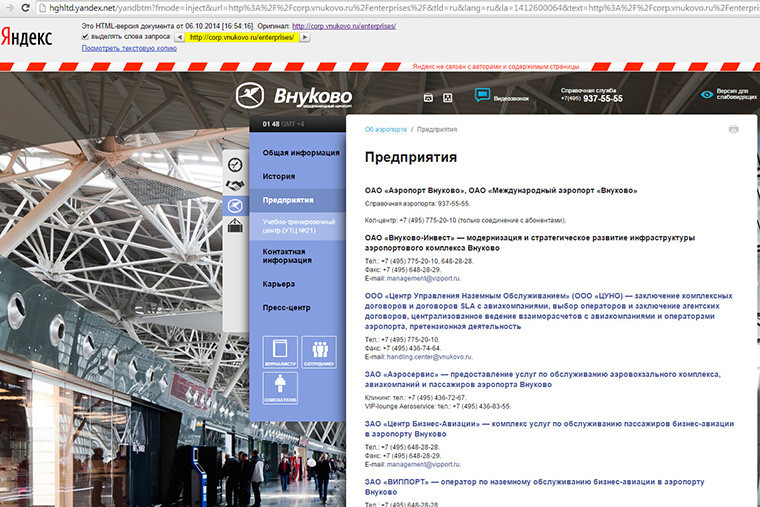760x507 pixels.
Task: Start a Видеозвонок via chat camera icon
Action: point(482,95)
